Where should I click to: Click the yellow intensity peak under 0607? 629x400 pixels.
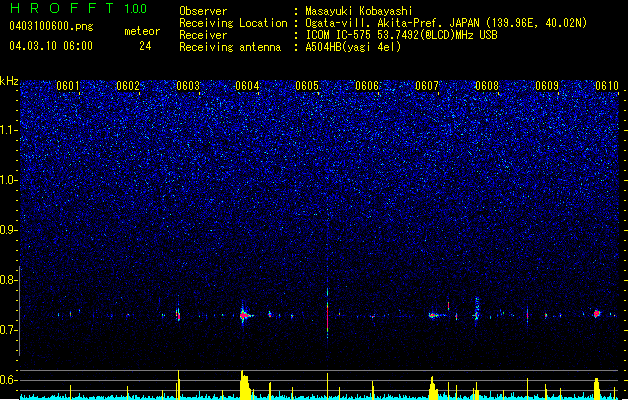coord(433,388)
